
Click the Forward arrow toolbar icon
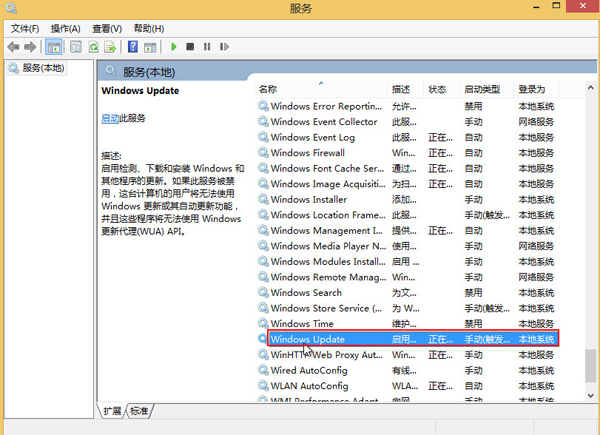tap(30, 47)
